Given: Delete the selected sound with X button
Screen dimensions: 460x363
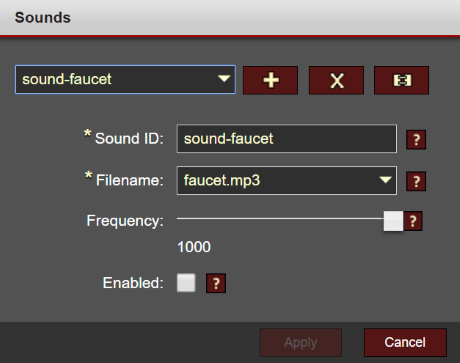Looking at the screenshot, I should 336,80.
